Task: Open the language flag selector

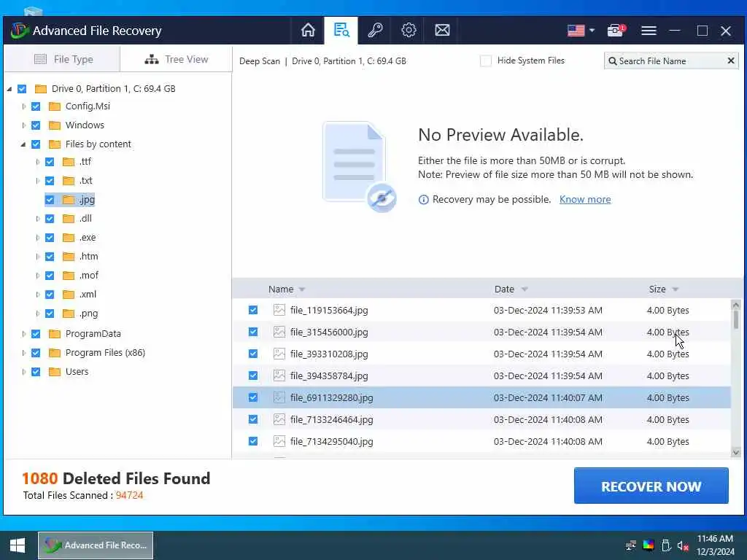Action: pos(581,31)
